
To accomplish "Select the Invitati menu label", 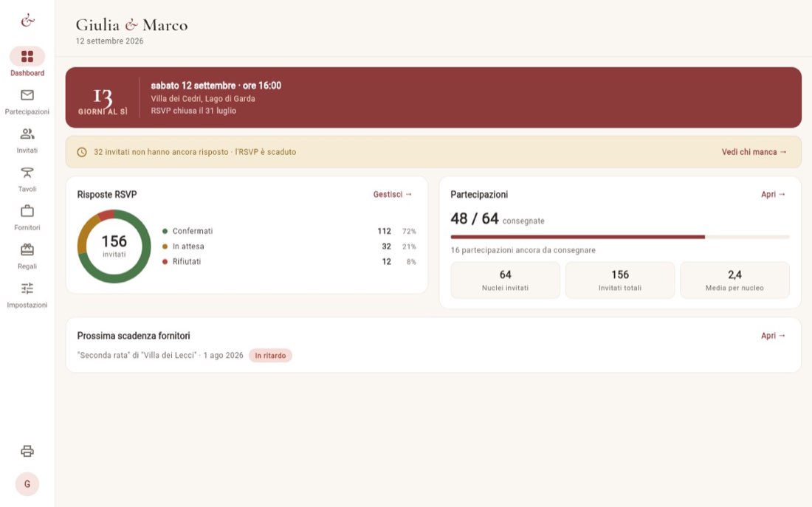I will 27,151.
